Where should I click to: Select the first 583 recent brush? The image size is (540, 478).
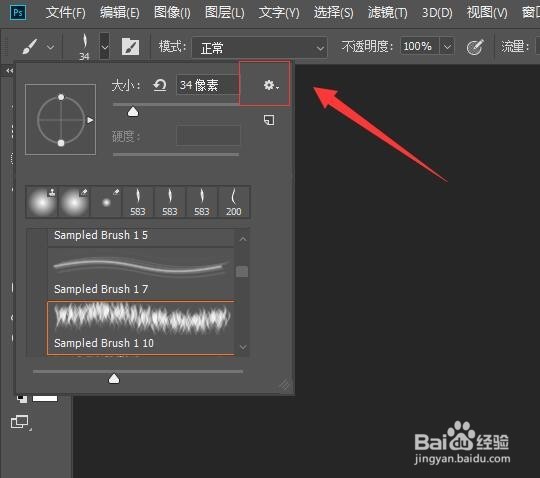[x=138, y=202]
